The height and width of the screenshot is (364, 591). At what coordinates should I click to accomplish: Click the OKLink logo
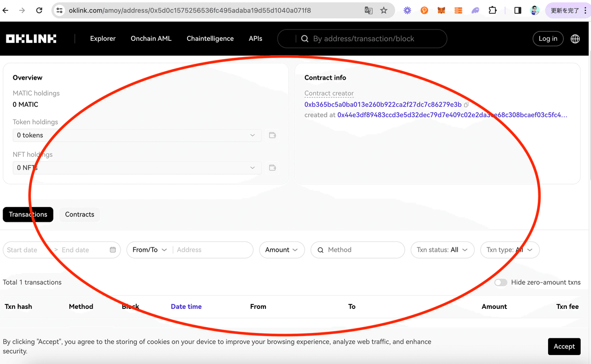tap(31, 39)
